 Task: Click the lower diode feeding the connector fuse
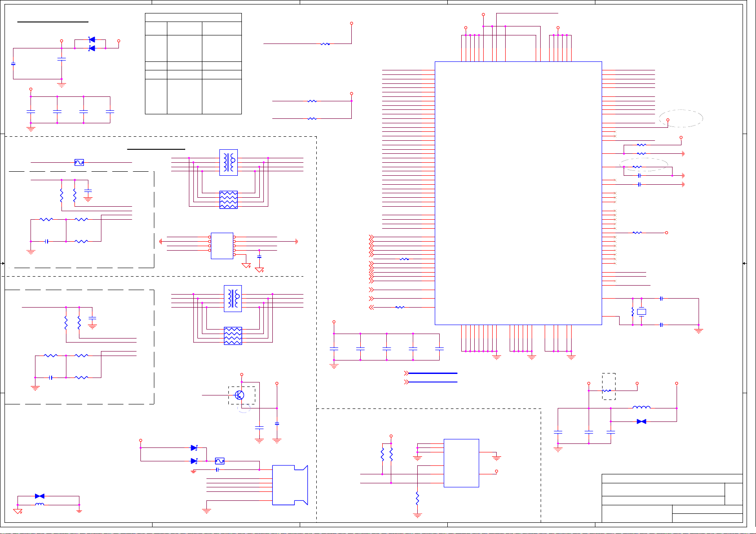pos(194,461)
